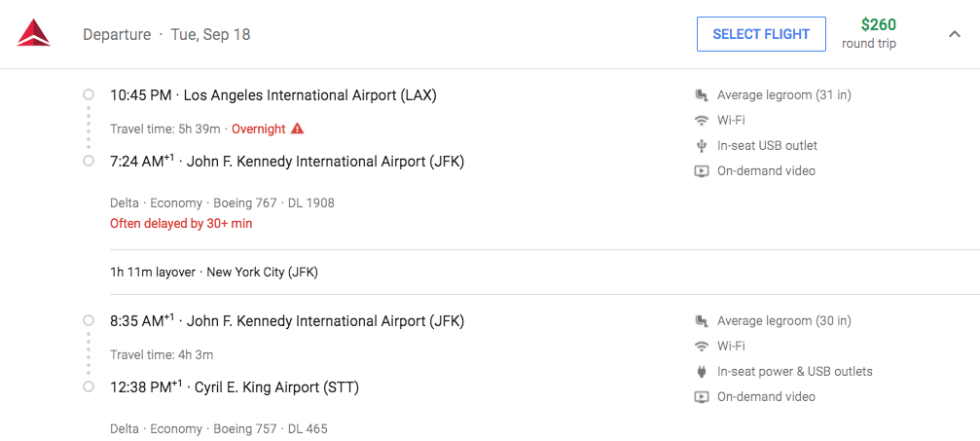980x441 pixels.
Task: Click the LAX departure stop circle marker
Action: click(x=89, y=95)
